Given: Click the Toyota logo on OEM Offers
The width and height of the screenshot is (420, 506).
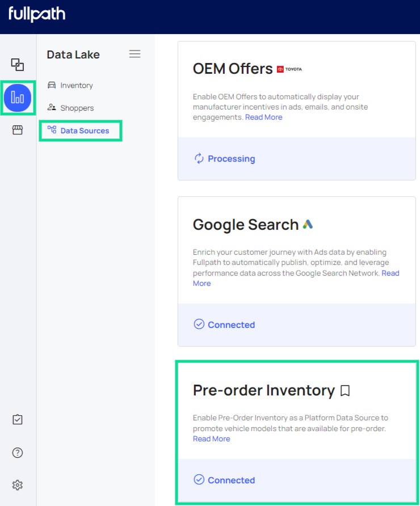Looking at the screenshot, I should pos(289,69).
